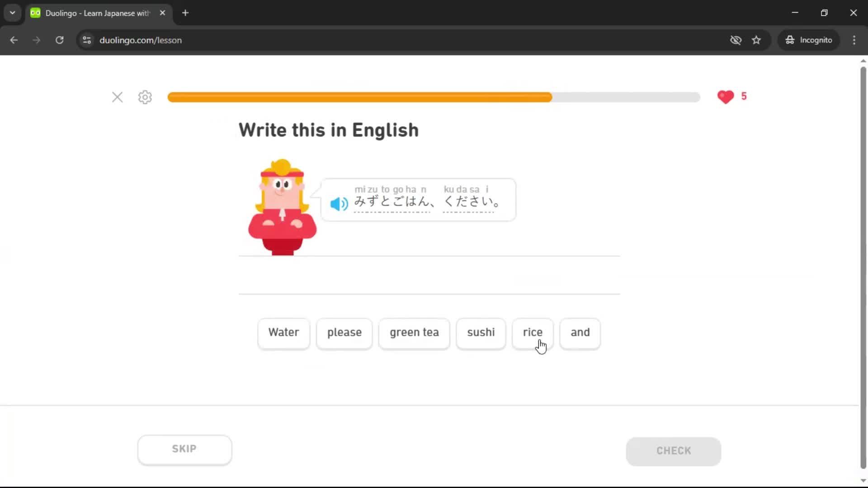Image resolution: width=868 pixels, height=488 pixels.
Task: Select the word tile 'please'
Action: pyautogui.click(x=344, y=333)
